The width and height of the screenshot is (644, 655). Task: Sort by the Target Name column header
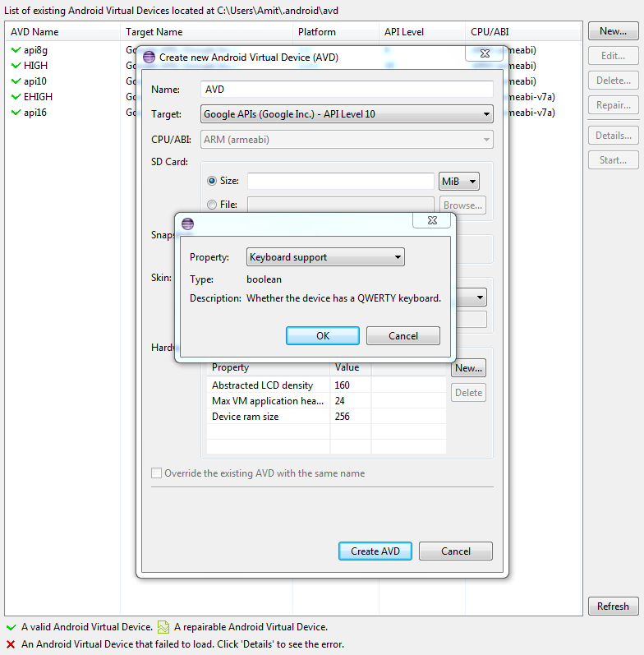207,32
